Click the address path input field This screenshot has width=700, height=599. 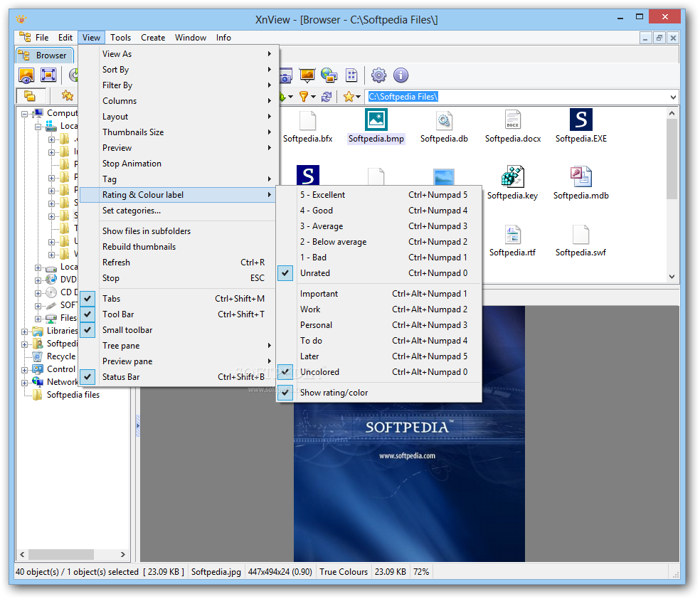click(x=517, y=97)
